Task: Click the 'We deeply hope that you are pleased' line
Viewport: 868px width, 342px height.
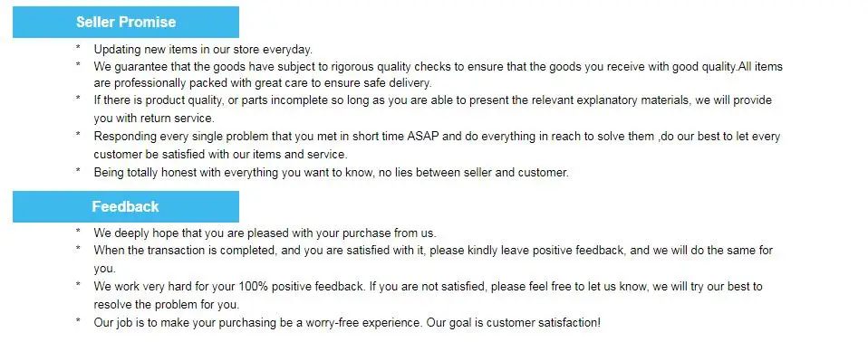Action: click(x=265, y=233)
